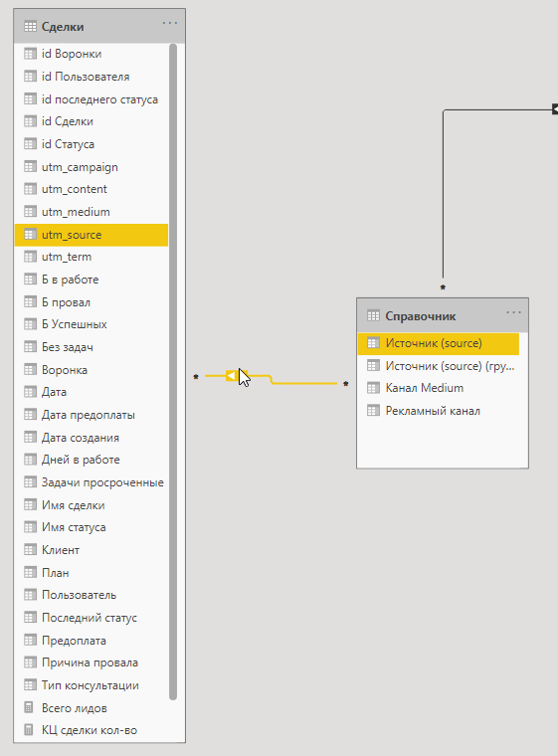Click the Сделки fields list vertical scrollbar
This screenshot has width=558, height=756.
(173, 371)
